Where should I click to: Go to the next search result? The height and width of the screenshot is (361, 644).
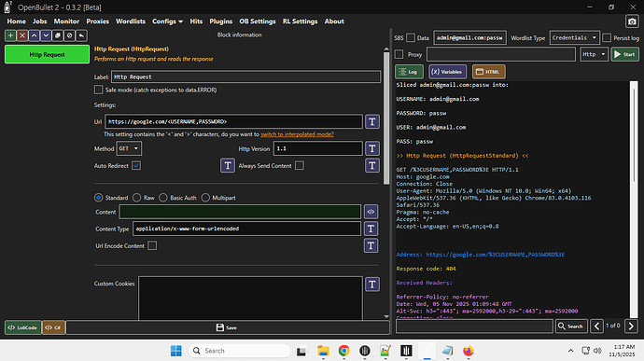pyautogui.click(x=631, y=326)
